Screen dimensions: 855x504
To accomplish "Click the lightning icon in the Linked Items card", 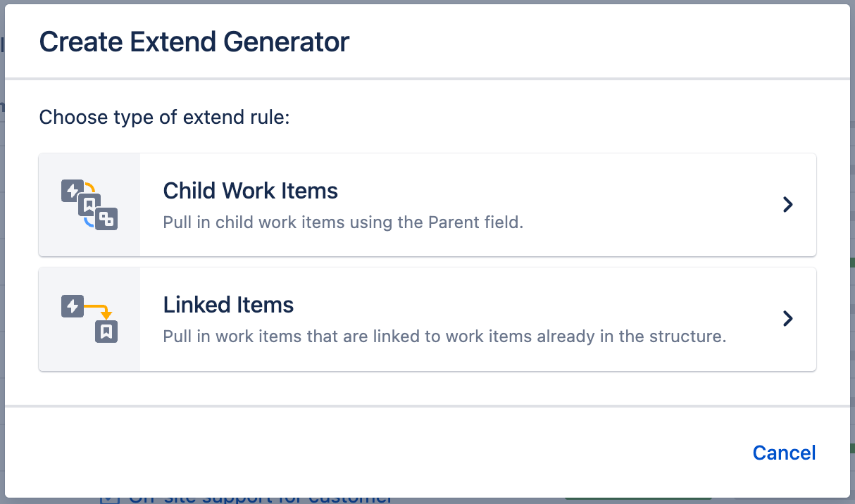I will 73,305.
